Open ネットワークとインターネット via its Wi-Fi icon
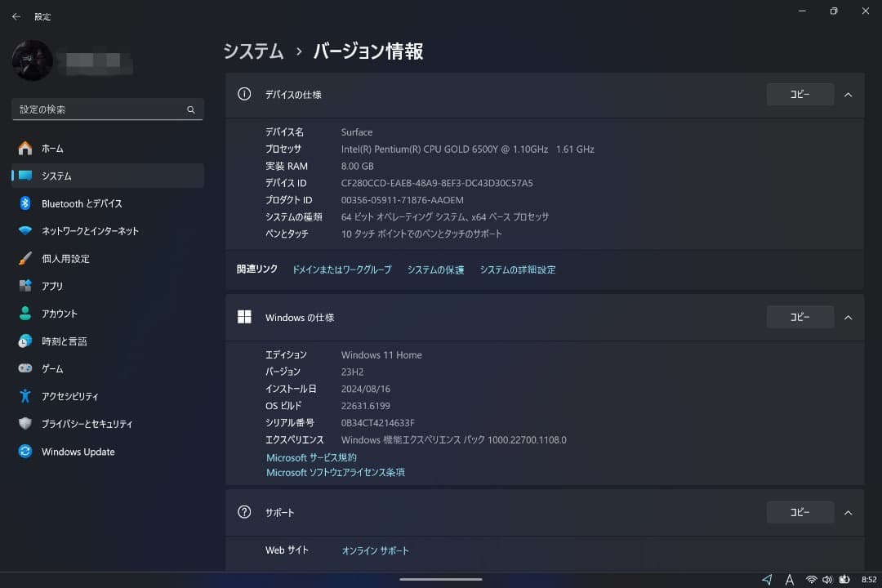Image resolution: width=882 pixels, height=588 pixels. [x=25, y=231]
